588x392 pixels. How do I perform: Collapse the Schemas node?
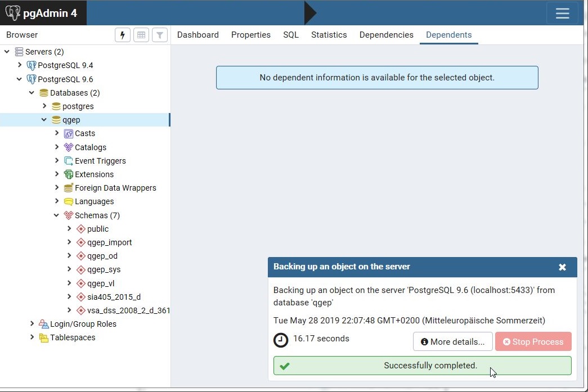[x=57, y=215]
